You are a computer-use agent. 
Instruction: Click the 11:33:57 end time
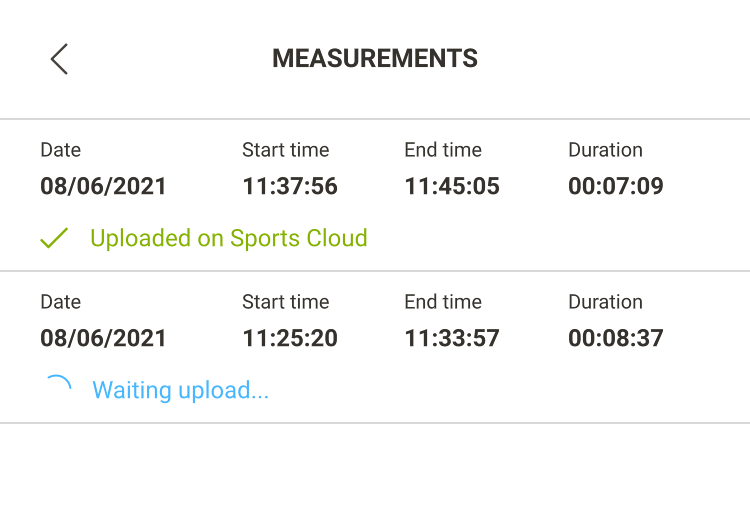pyautogui.click(x=452, y=338)
